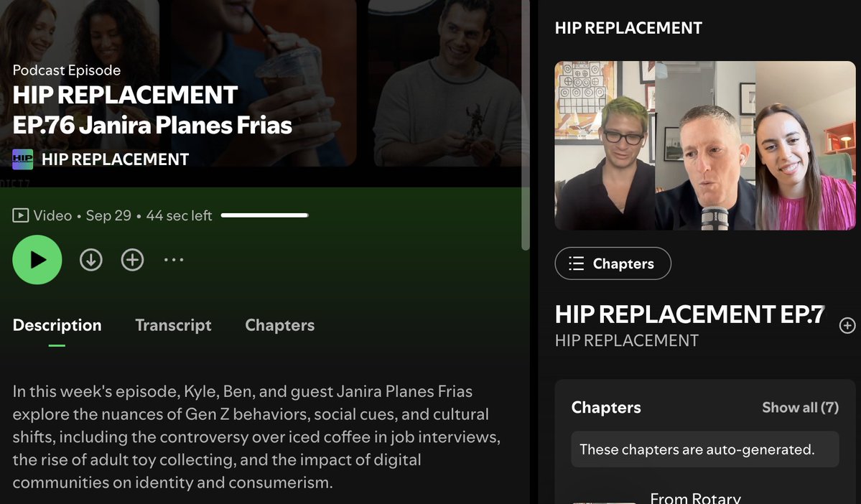Image resolution: width=861 pixels, height=504 pixels.
Task: Switch to the Transcript tab
Action: 174,325
